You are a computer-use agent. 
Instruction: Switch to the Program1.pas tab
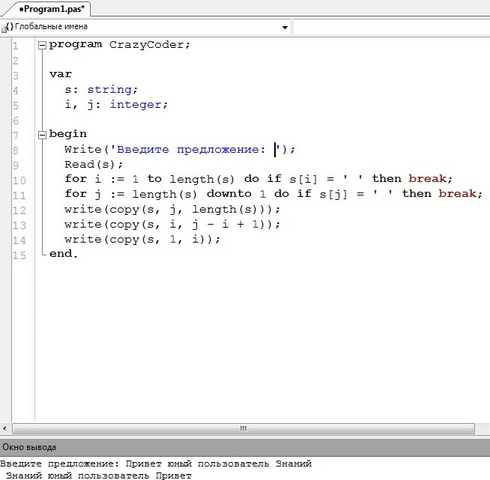(x=51, y=9)
